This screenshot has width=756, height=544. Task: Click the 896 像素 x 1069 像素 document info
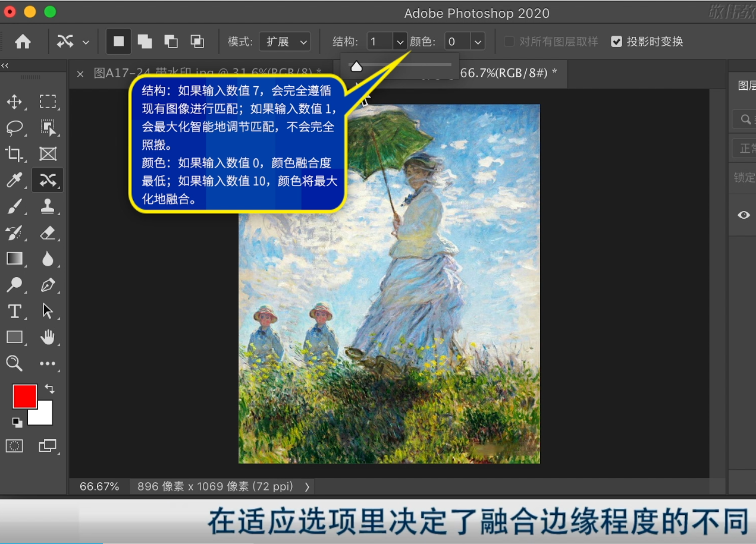pos(215,486)
